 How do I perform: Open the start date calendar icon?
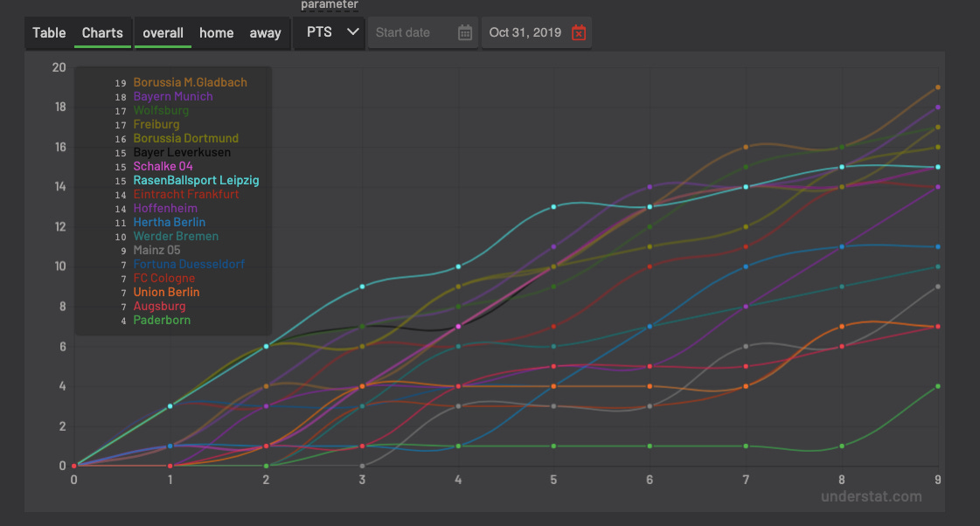click(465, 32)
